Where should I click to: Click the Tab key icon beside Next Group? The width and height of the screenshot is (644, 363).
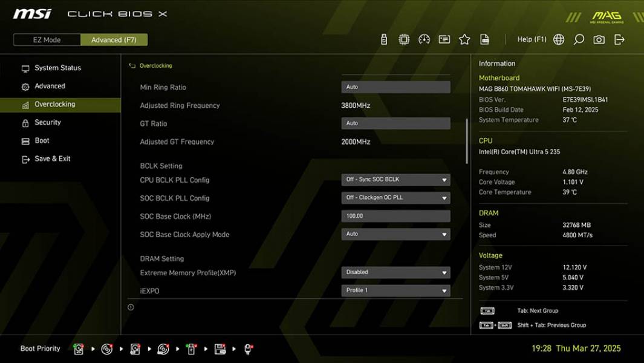(487, 311)
